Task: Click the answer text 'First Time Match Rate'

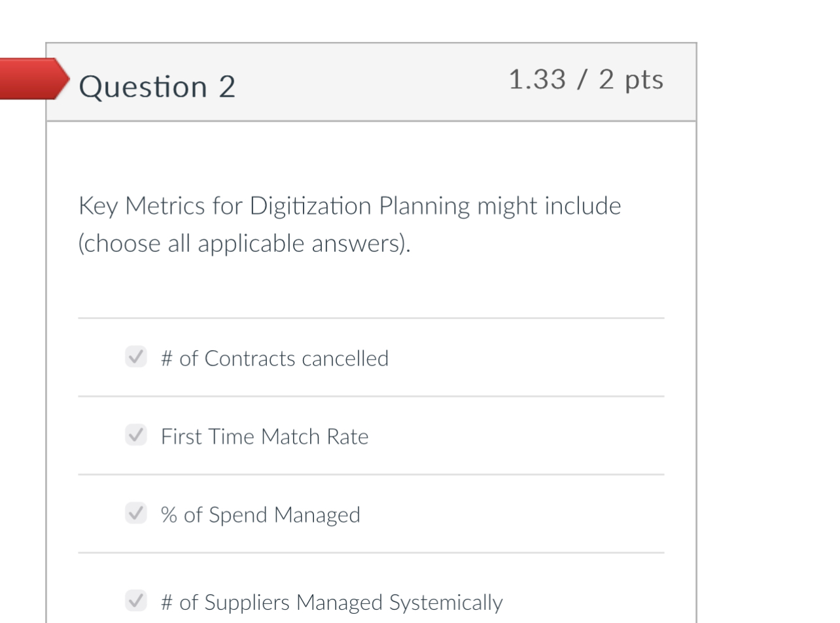Action: tap(264, 436)
